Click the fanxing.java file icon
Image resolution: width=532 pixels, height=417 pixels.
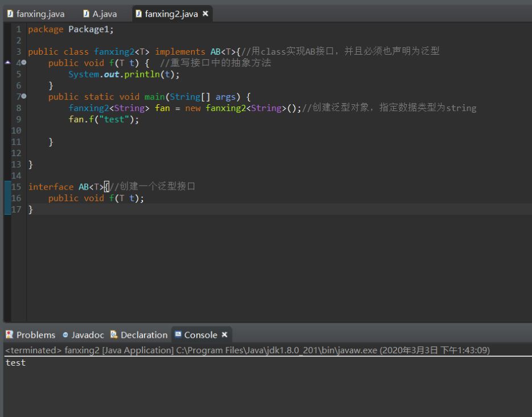10,14
